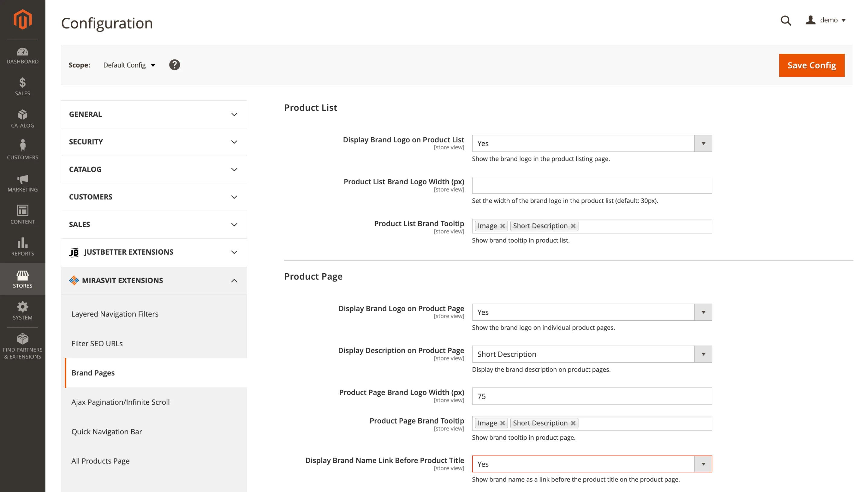Select the Sales sidebar icon
Image resolution: width=868 pixels, height=492 pixels.
click(x=22, y=87)
